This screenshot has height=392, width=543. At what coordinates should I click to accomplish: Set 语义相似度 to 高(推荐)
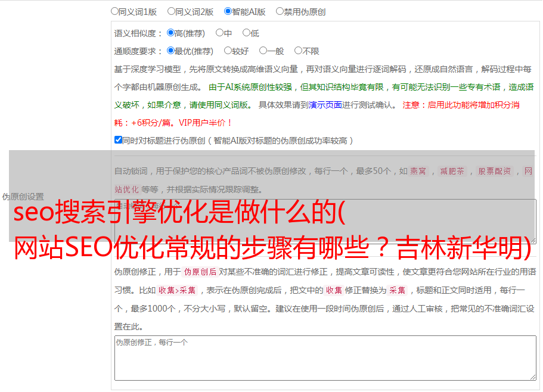[x=170, y=33]
